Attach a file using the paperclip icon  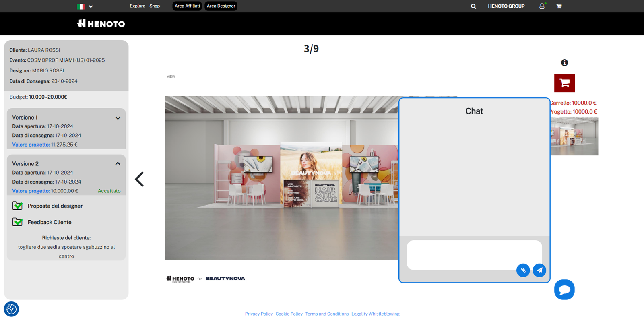point(523,270)
